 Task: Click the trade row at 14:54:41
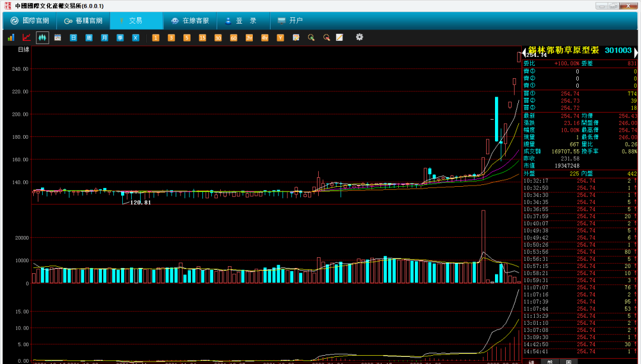580,352
